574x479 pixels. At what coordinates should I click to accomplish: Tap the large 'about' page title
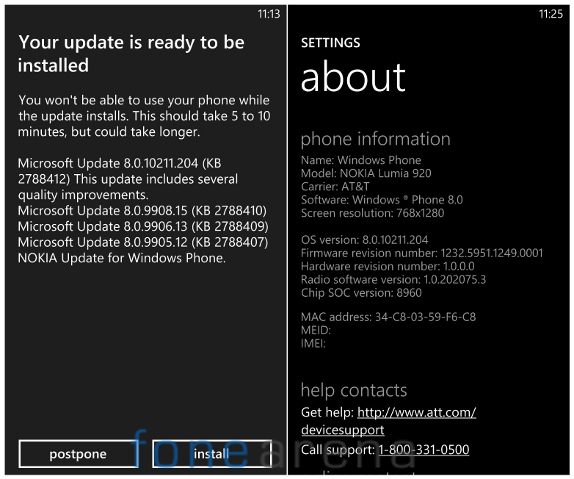coord(353,77)
